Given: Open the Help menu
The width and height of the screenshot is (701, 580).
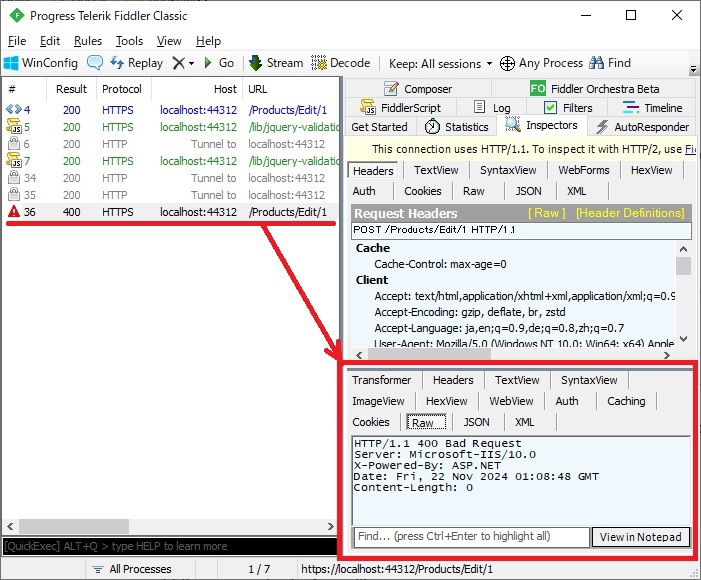Looking at the screenshot, I should [x=208, y=41].
